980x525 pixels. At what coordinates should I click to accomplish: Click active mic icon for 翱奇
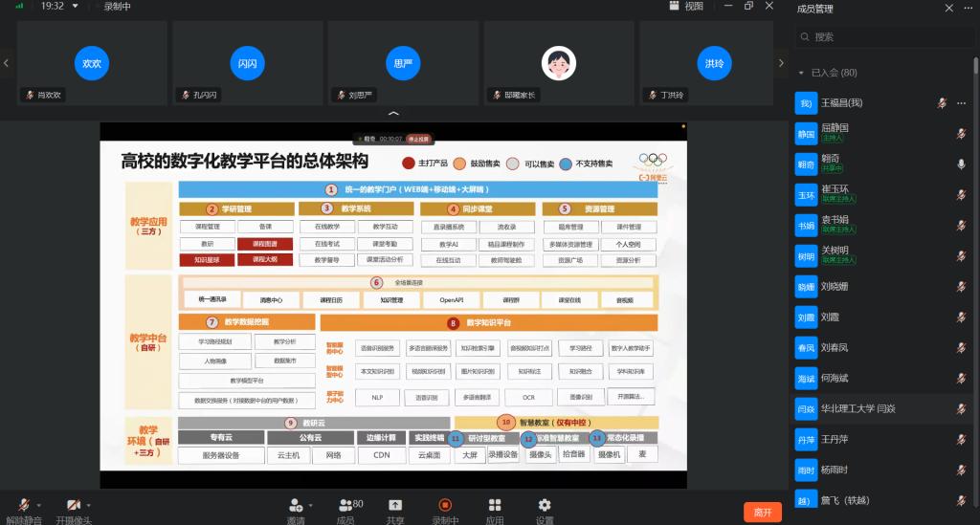point(961,164)
